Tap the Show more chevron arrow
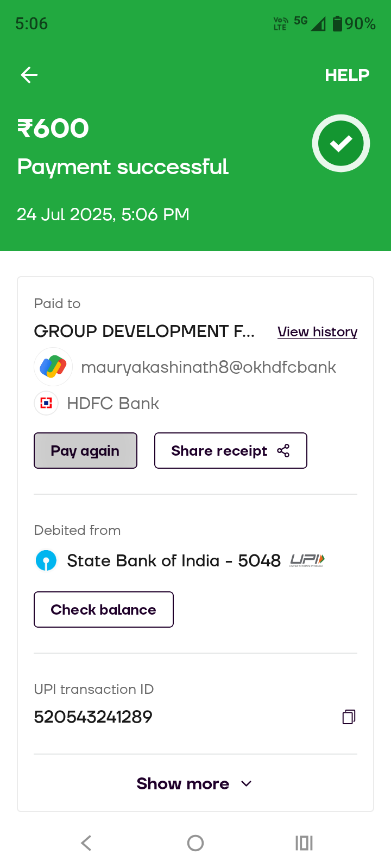Image resolution: width=391 pixels, height=868 pixels. point(246,783)
